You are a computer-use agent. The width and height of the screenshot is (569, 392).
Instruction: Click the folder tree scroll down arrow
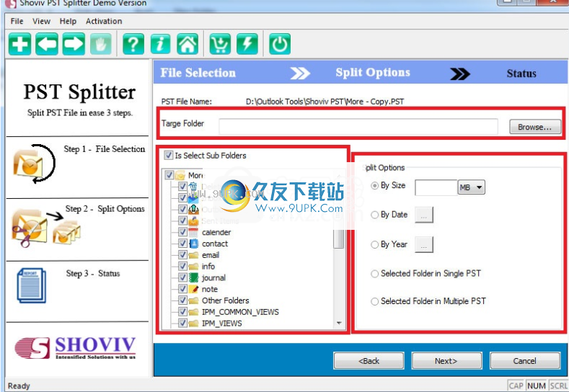[x=339, y=323]
